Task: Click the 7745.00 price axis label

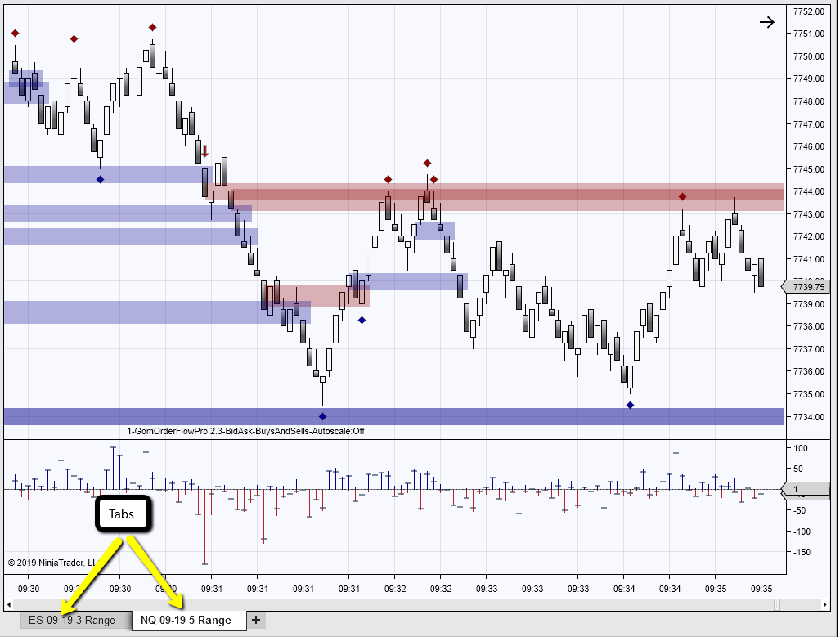Action: 808,169
